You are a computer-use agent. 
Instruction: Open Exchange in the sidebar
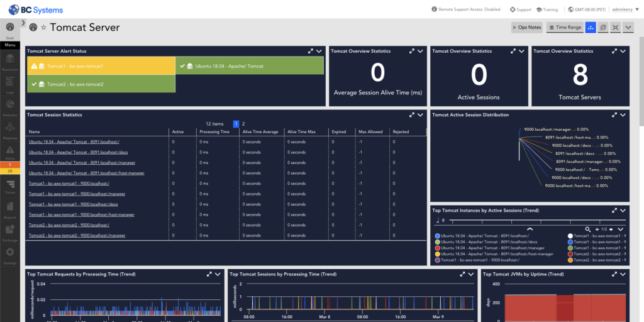point(10,231)
